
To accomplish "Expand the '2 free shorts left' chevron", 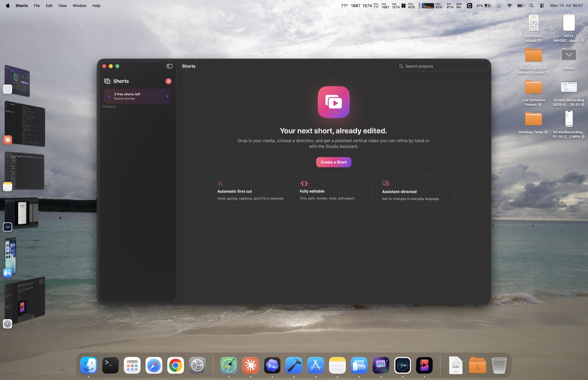I will tap(167, 96).
